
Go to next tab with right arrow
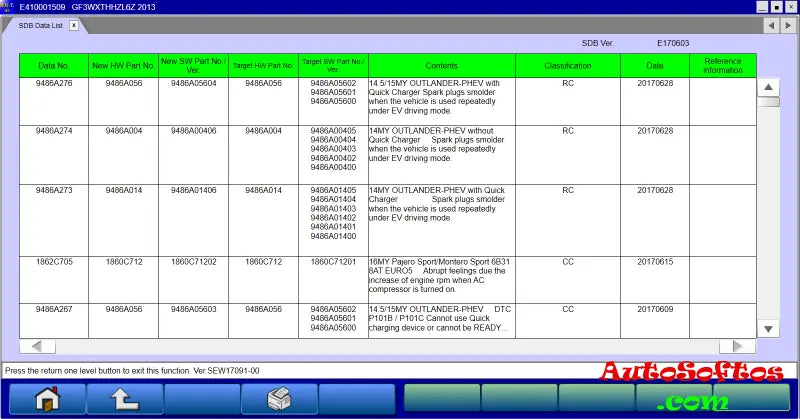788,25
